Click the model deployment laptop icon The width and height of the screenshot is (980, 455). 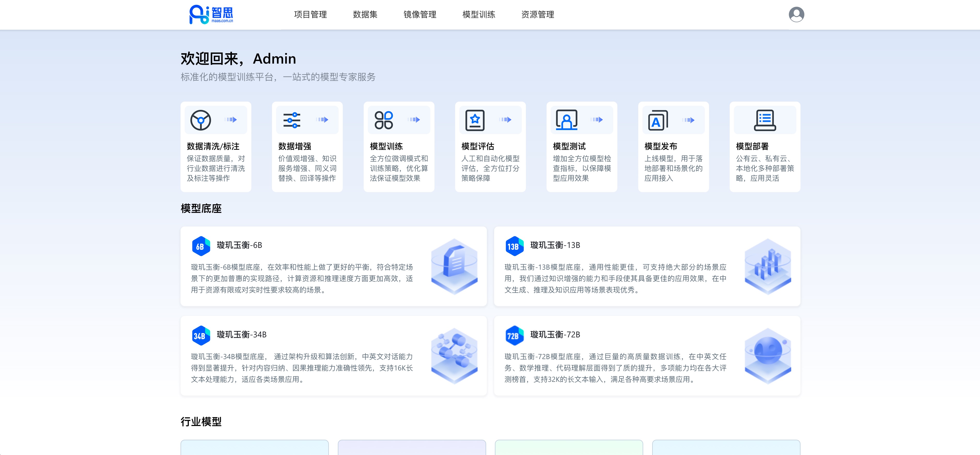coord(765,120)
